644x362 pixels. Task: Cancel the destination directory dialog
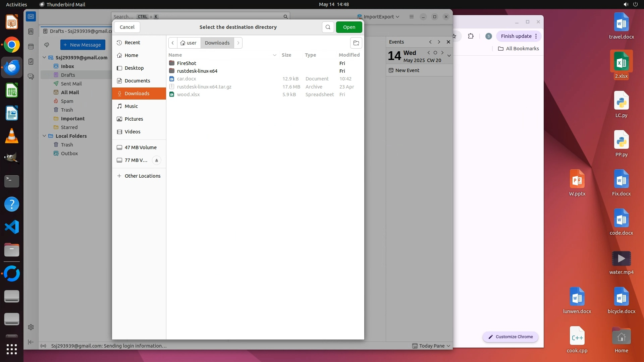tap(127, 27)
